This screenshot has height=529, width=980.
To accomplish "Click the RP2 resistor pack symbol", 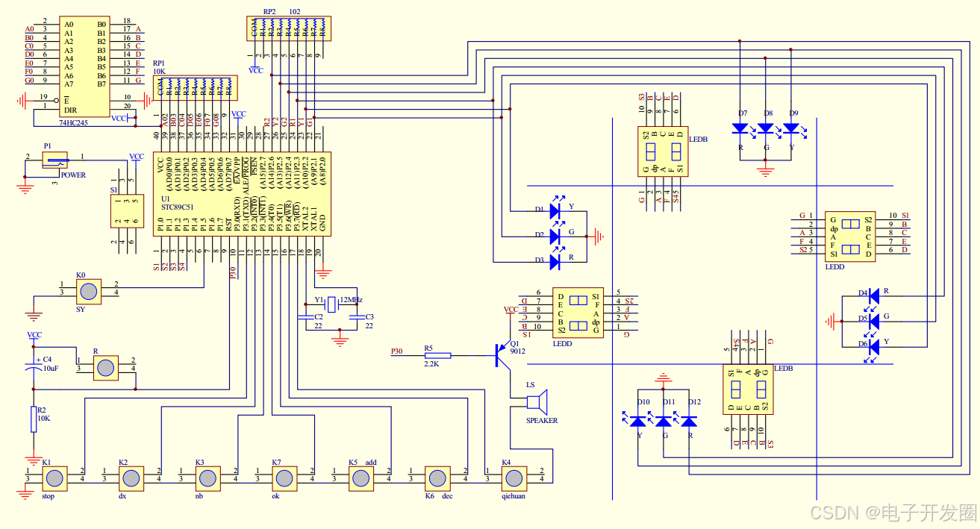I will [x=288, y=28].
